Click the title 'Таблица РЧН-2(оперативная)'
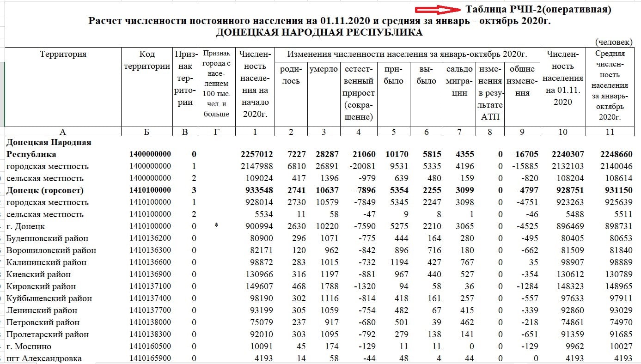The width and height of the screenshot is (641, 364). (538, 9)
